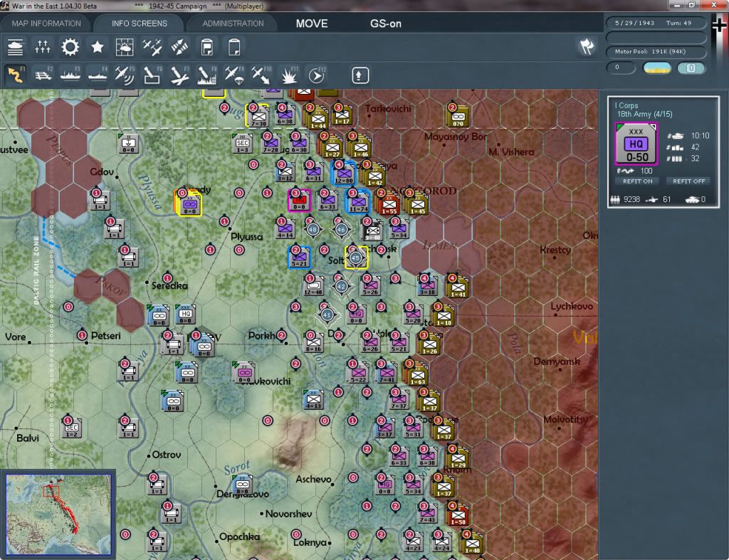
Task: Select the yellow-highlighted airbase marker 45
Action: coord(356,258)
